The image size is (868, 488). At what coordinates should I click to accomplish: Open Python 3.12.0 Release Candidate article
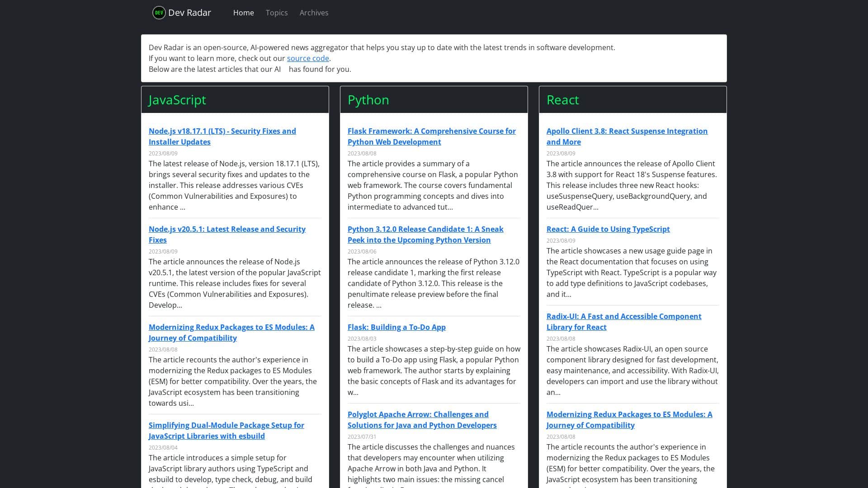pyautogui.click(x=425, y=234)
